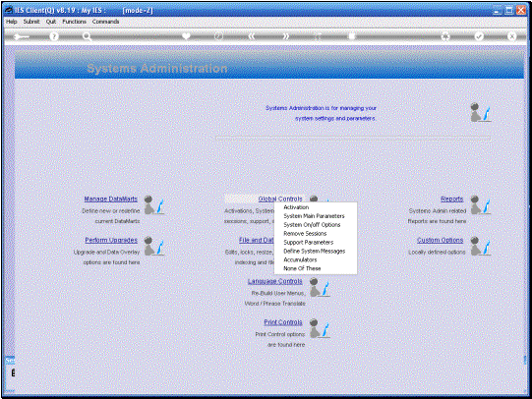532x399 pixels.
Task: Click the key arrow icon in toolbar
Action: [x=21, y=36]
